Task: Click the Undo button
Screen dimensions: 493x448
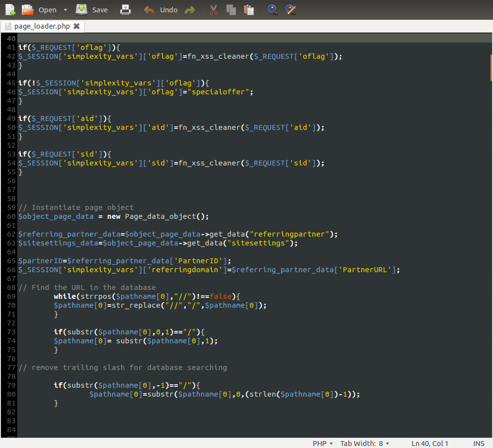Action: click(161, 9)
